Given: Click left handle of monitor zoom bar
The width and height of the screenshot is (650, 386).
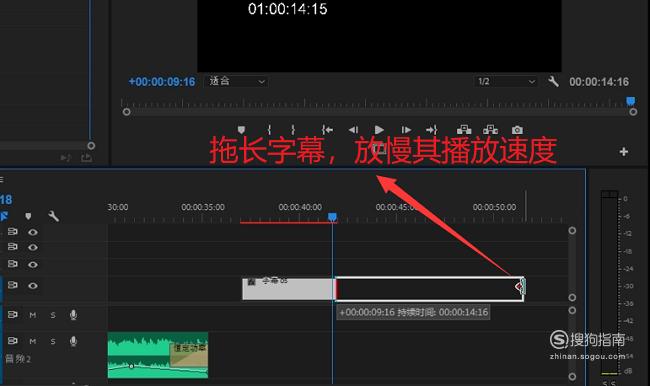Looking at the screenshot, I should tap(126, 112).
